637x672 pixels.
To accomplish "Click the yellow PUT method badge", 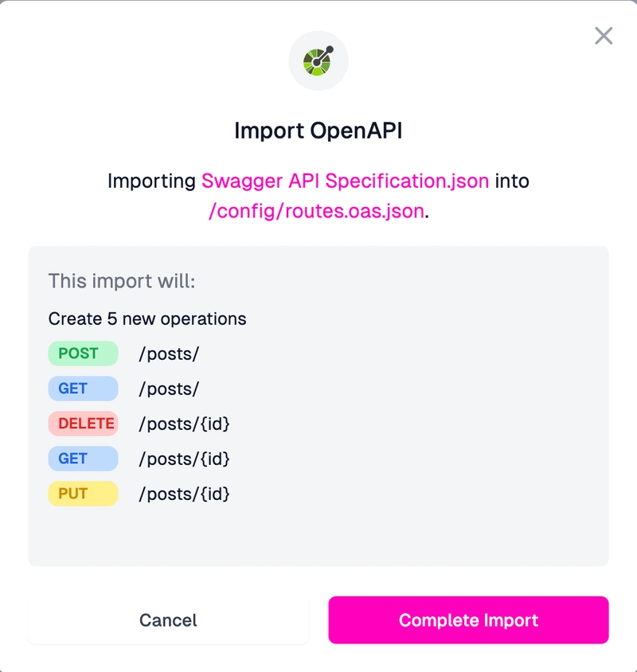I will [x=83, y=494].
